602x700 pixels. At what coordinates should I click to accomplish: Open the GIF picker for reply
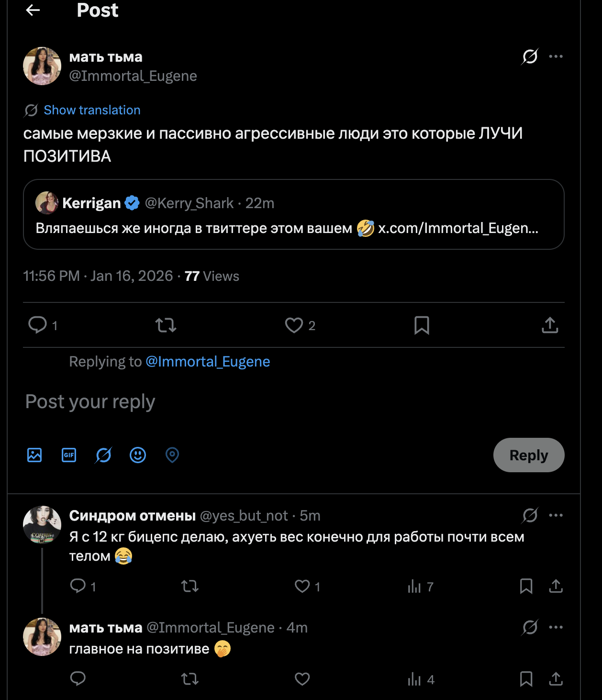point(69,455)
